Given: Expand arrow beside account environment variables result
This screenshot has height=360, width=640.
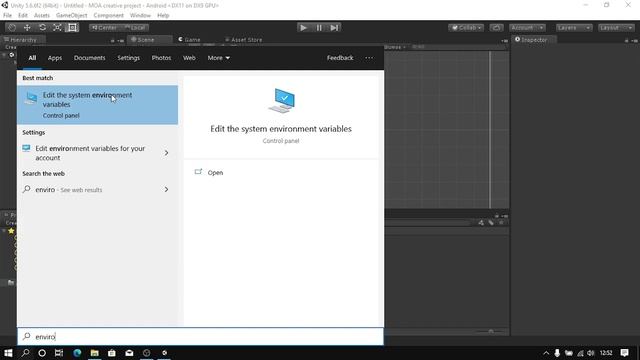Looking at the screenshot, I should pyautogui.click(x=167, y=153).
